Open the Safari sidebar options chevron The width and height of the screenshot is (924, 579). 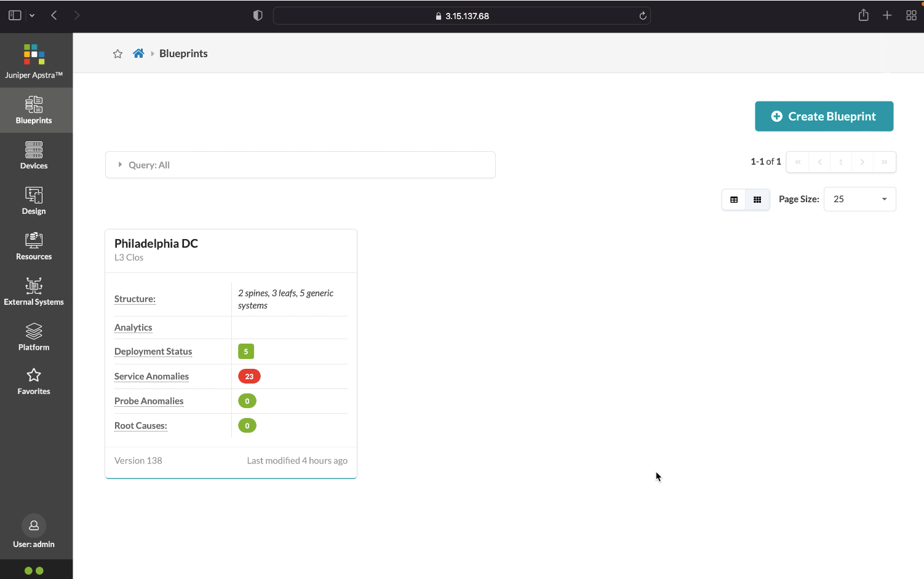click(32, 15)
